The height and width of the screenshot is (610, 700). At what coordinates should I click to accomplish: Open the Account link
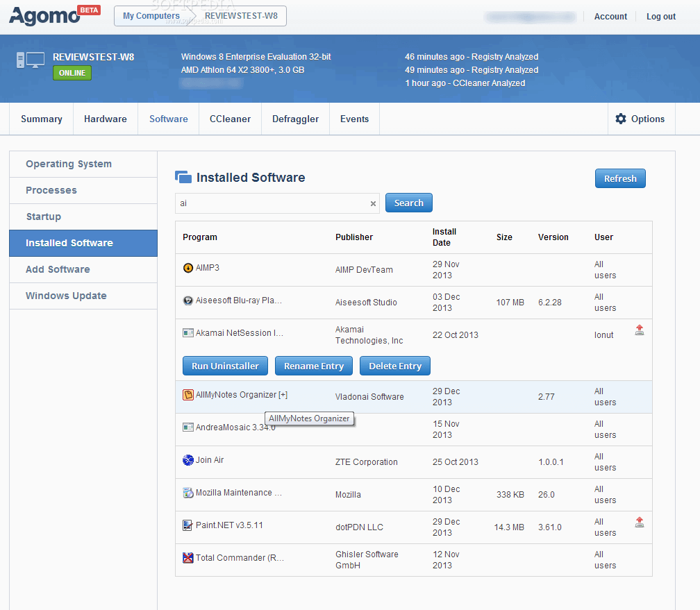(x=610, y=17)
